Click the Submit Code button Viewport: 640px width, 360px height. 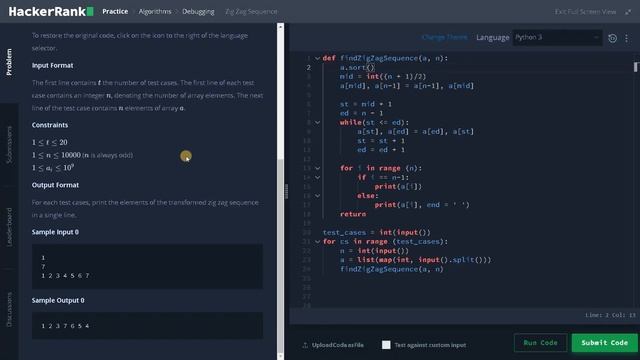[604, 343]
